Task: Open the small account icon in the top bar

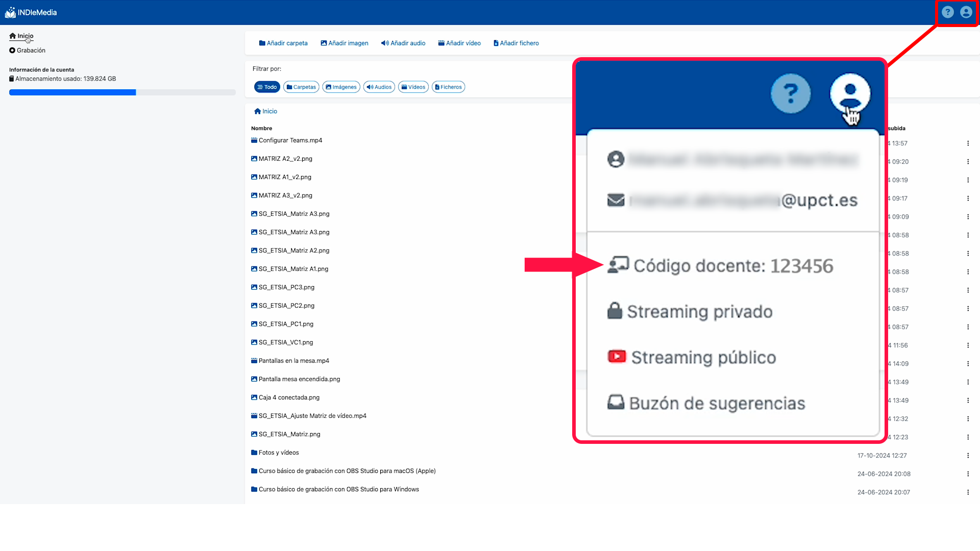Action: coord(966,12)
